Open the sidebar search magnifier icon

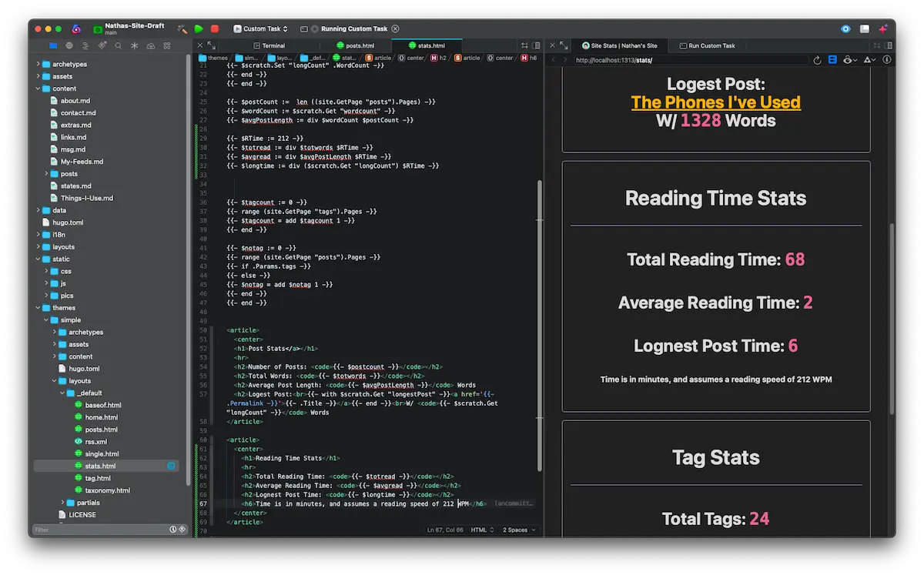pos(118,46)
